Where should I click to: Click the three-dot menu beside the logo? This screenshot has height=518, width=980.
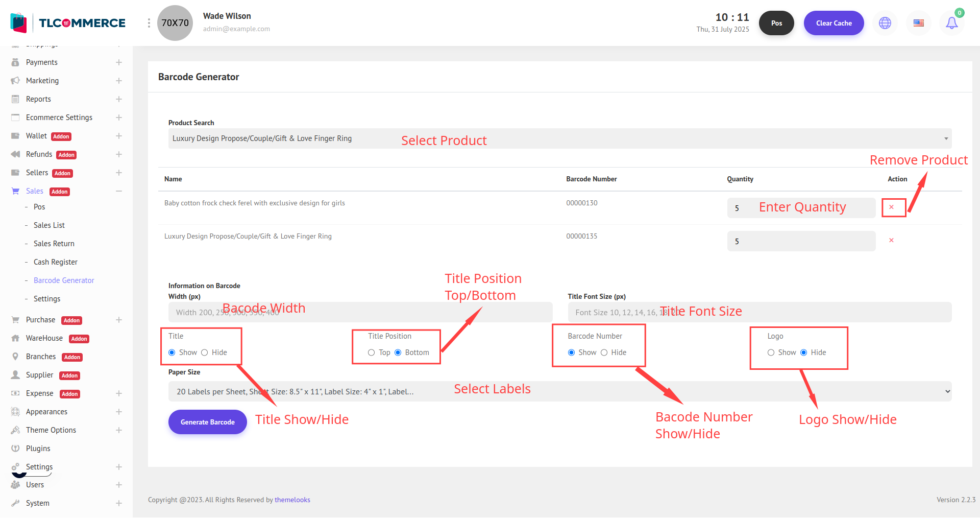click(x=149, y=23)
